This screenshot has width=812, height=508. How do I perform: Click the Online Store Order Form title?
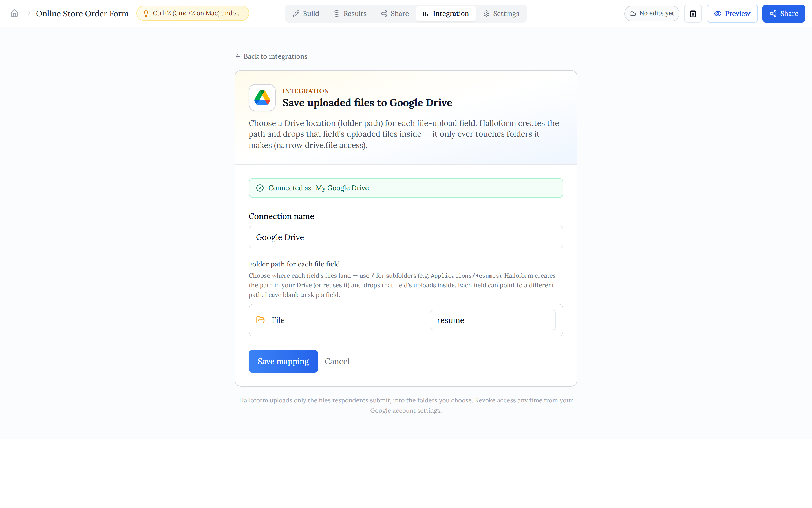click(82, 14)
